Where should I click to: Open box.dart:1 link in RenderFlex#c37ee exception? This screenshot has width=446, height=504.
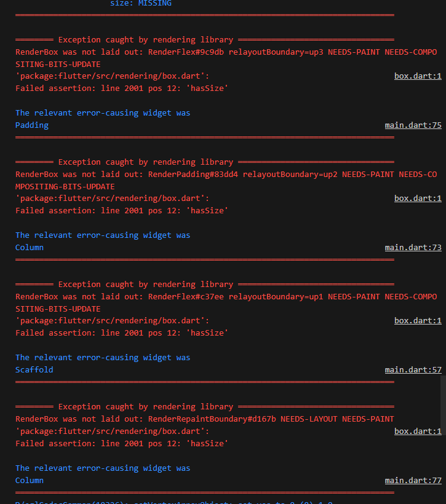click(418, 320)
